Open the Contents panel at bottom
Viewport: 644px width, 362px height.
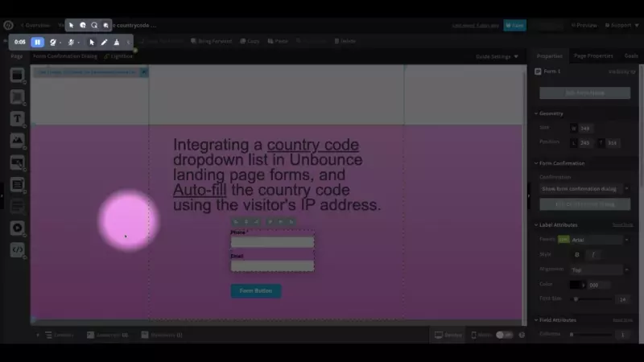click(59, 335)
